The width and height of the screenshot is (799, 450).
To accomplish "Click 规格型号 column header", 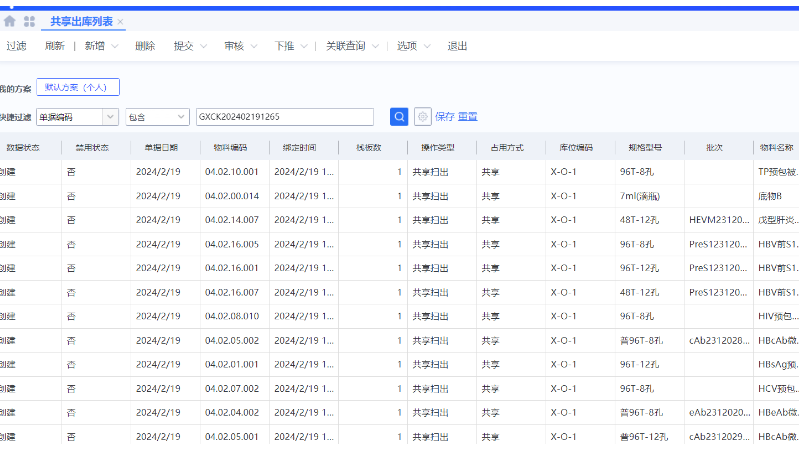I will click(645, 148).
